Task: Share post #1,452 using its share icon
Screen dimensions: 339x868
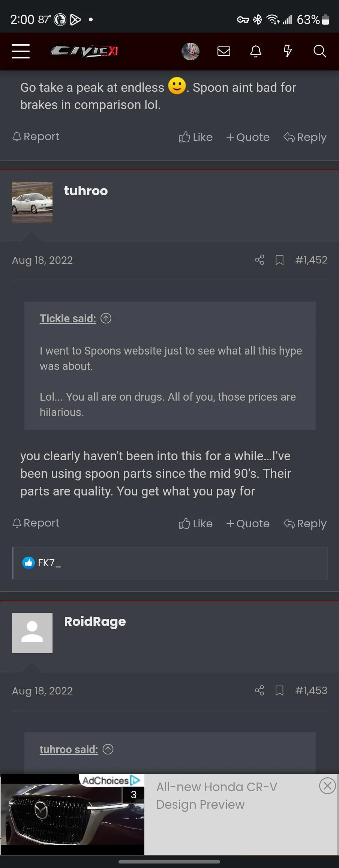Action: (259, 260)
